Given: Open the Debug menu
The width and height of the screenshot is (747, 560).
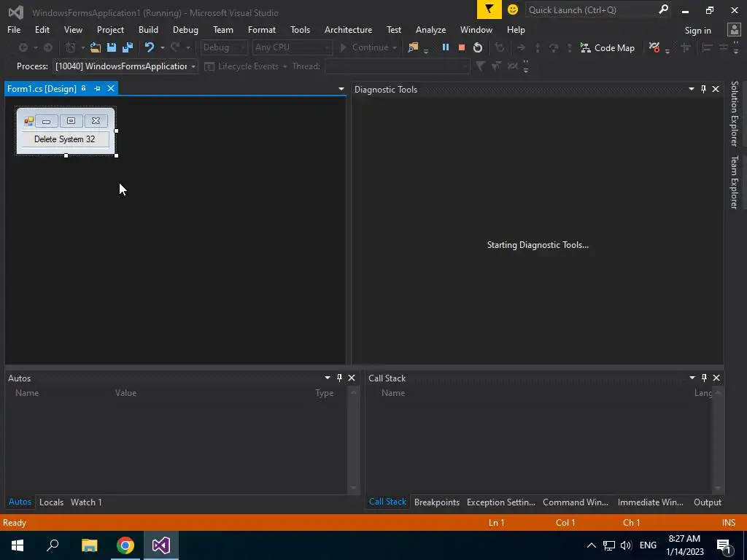Looking at the screenshot, I should [x=185, y=29].
